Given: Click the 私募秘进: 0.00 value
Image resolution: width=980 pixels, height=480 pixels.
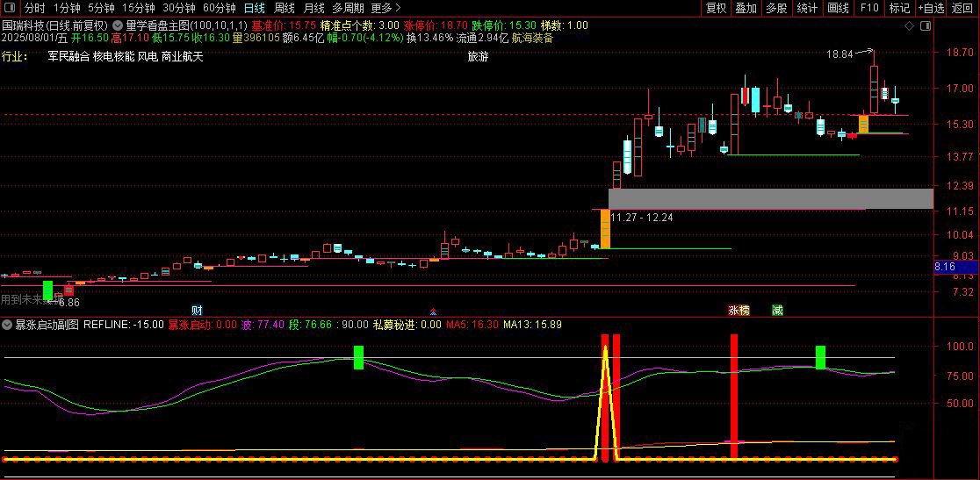Looking at the screenshot, I should [x=407, y=325].
